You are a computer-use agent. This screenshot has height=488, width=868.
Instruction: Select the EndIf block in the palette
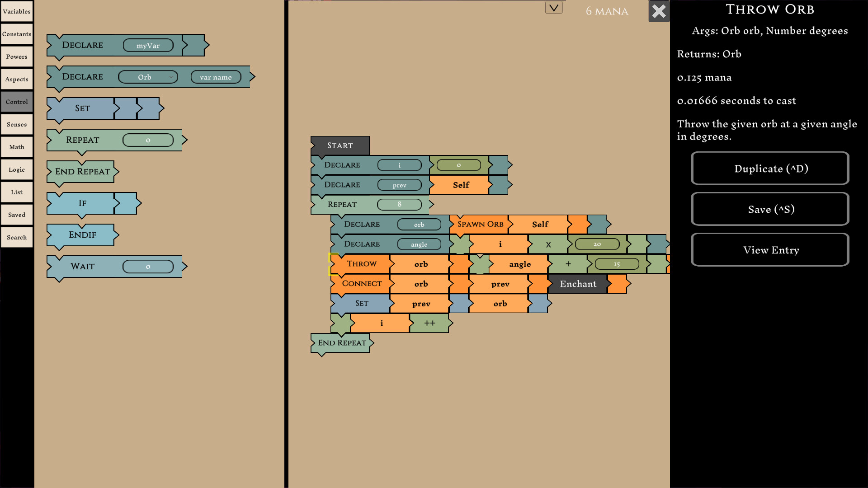click(x=82, y=235)
